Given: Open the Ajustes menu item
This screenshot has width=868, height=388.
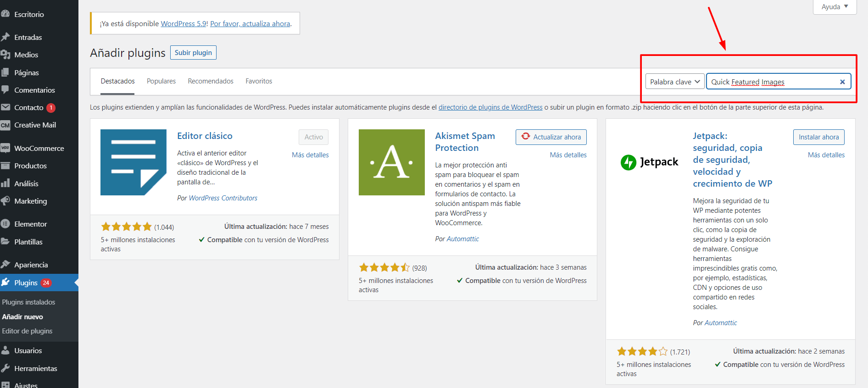Looking at the screenshot, I should pyautogui.click(x=26, y=385).
